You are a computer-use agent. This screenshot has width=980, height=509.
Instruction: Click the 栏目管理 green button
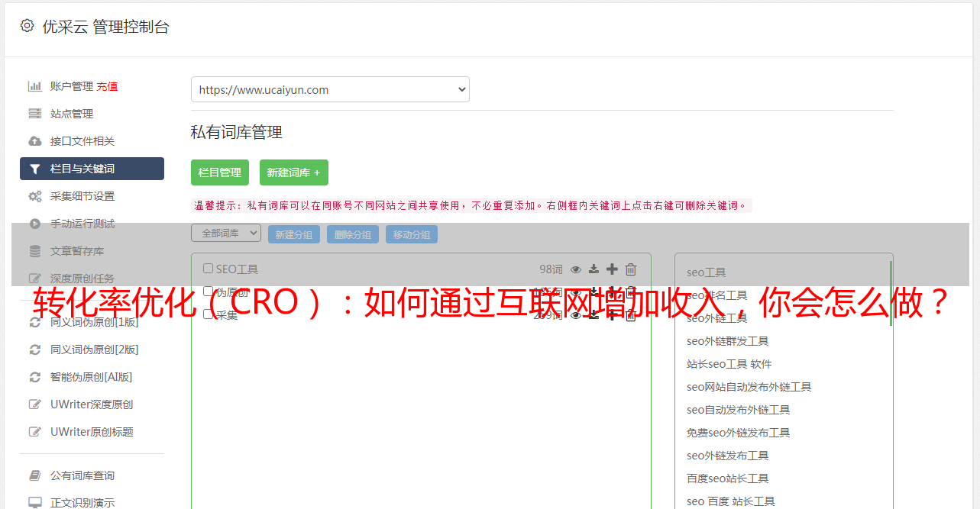click(x=220, y=172)
